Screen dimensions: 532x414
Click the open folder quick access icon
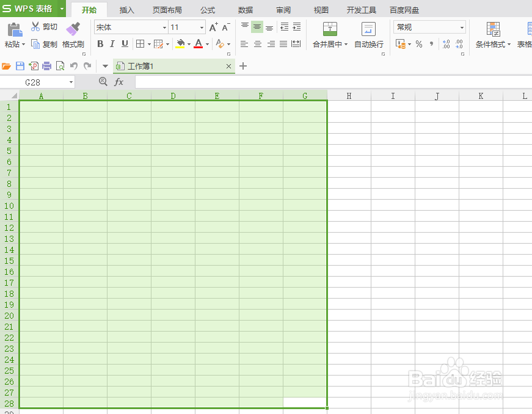[x=7, y=66]
